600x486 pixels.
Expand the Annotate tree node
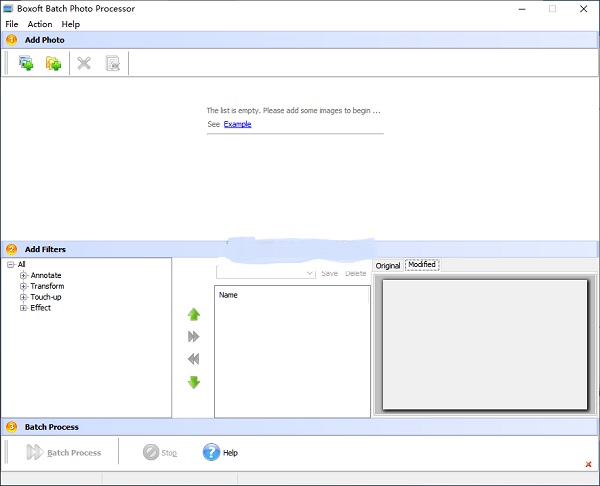pyautogui.click(x=23, y=275)
